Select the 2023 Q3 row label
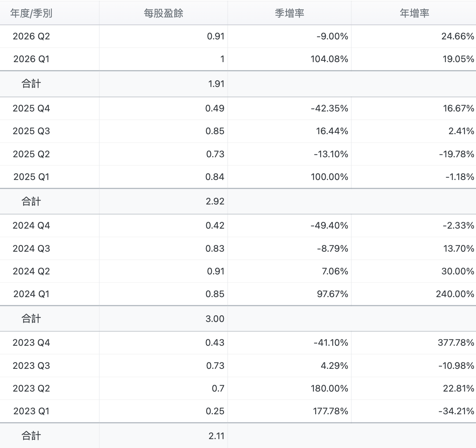 31,366
